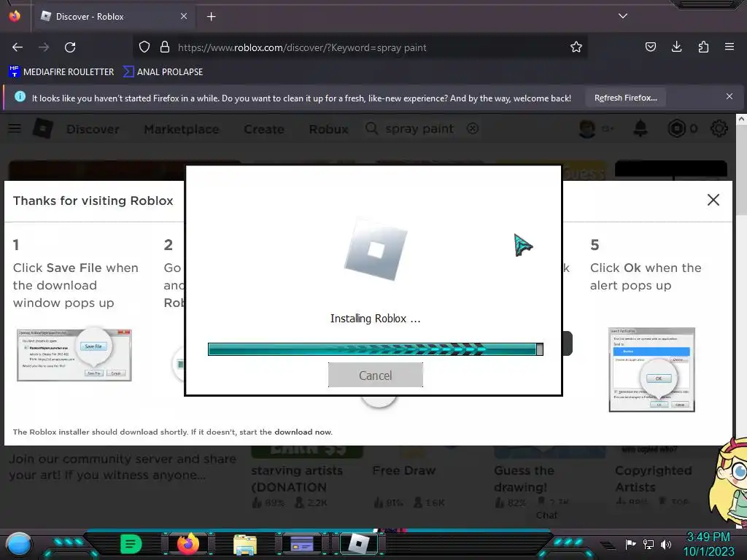Bookmark this page with the star
Viewport: 747px width, 560px height.
(x=576, y=47)
